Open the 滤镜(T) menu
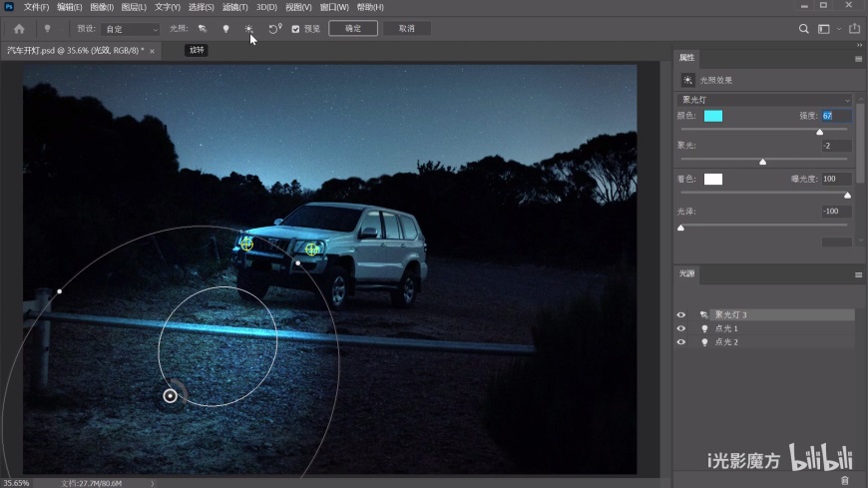 tap(234, 7)
